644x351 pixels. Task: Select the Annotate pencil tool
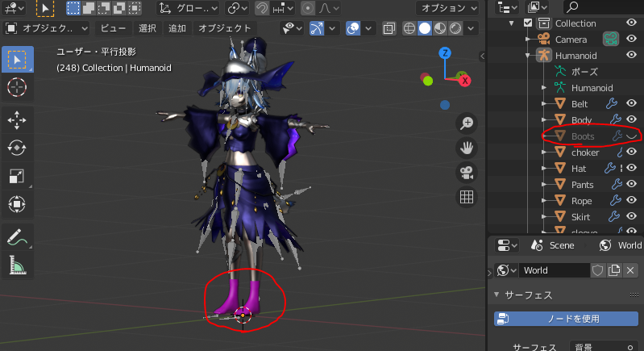click(17, 236)
